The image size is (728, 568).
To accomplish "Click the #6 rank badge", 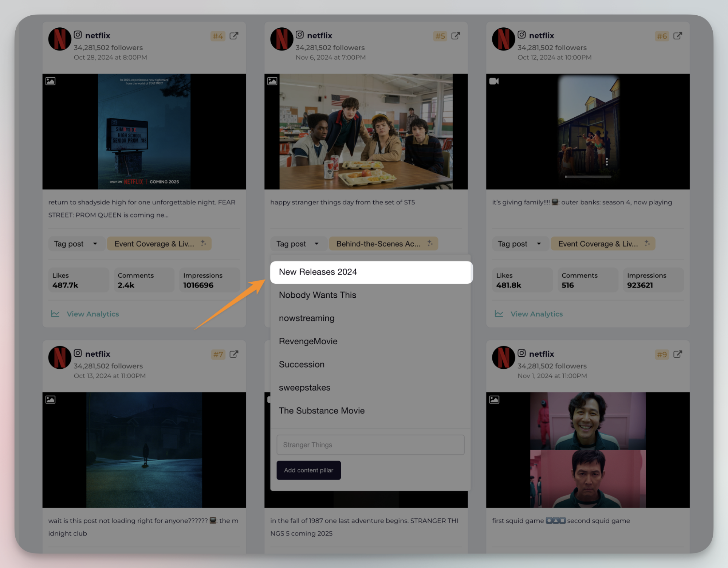I will pyautogui.click(x=662, y=36).
